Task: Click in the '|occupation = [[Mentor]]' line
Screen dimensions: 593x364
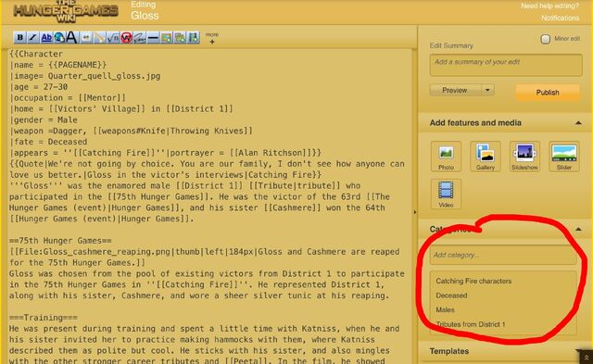Action: [x=68, y=98]
